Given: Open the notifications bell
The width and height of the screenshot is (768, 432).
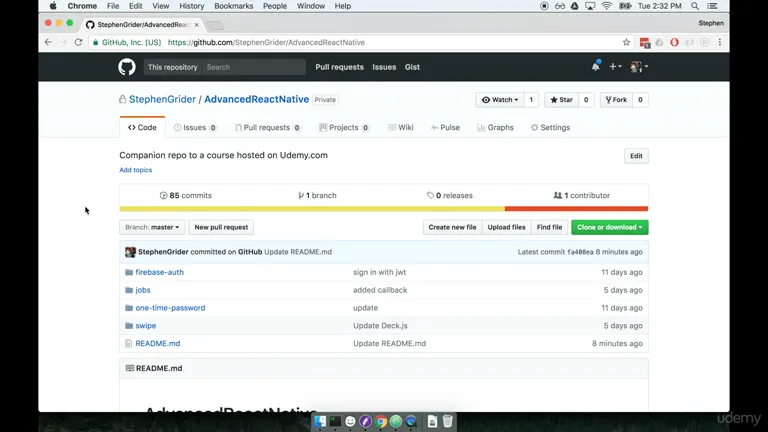Looking at the screenshot, I should point(596,66).
